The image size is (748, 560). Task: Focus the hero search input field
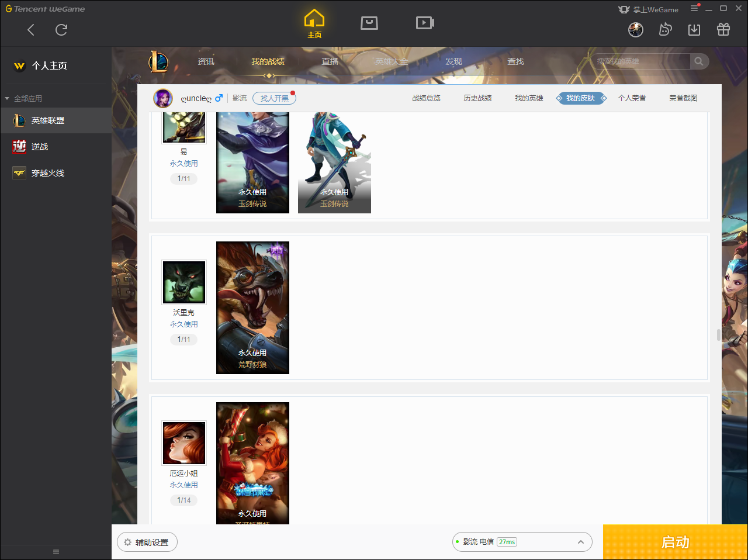coord(640,61)
